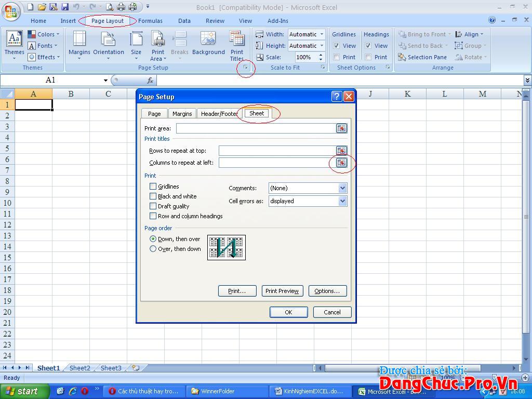The height and width of the screenshot is (399, 532).
Task: Click the collapse dialog icon for Print area
Action: [341, 128]
